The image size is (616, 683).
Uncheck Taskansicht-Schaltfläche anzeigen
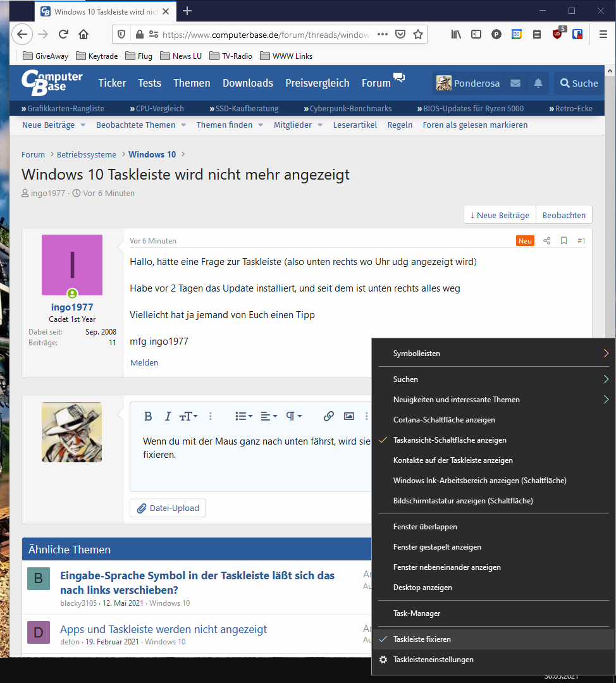(493, 440)
